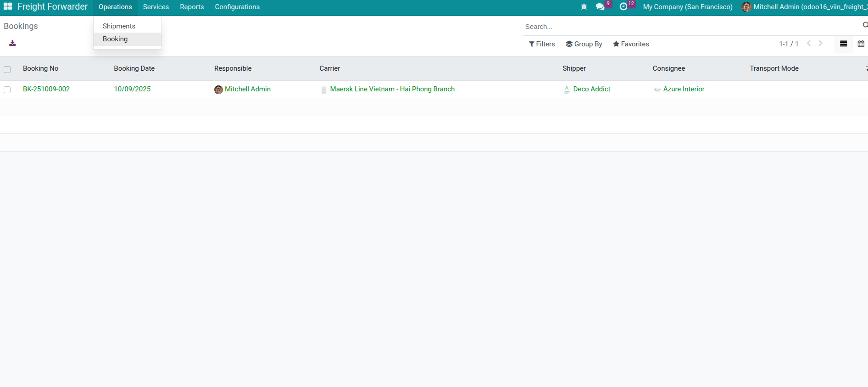The width and height of the screenshot is (868, 387).
Task: Expand the Filters dropdown
Action: click(x=542, y=44)
